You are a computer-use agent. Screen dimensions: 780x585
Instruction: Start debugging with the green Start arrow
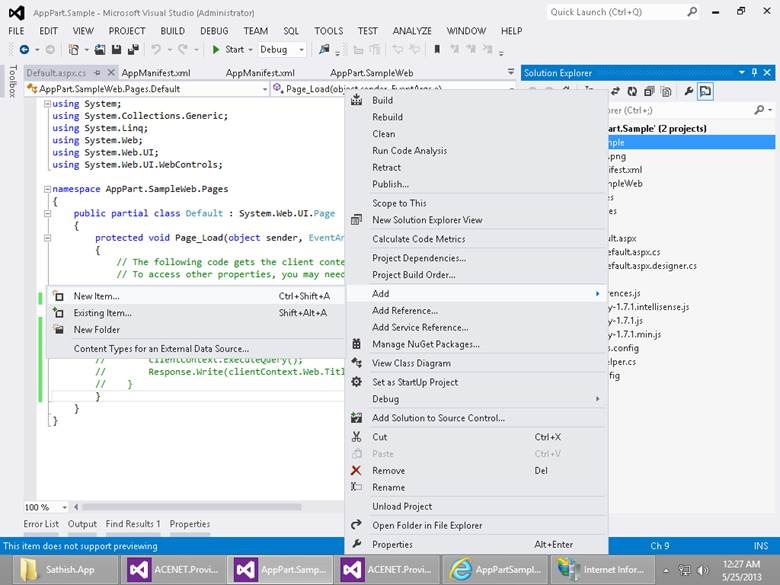(x=216, y=49)
